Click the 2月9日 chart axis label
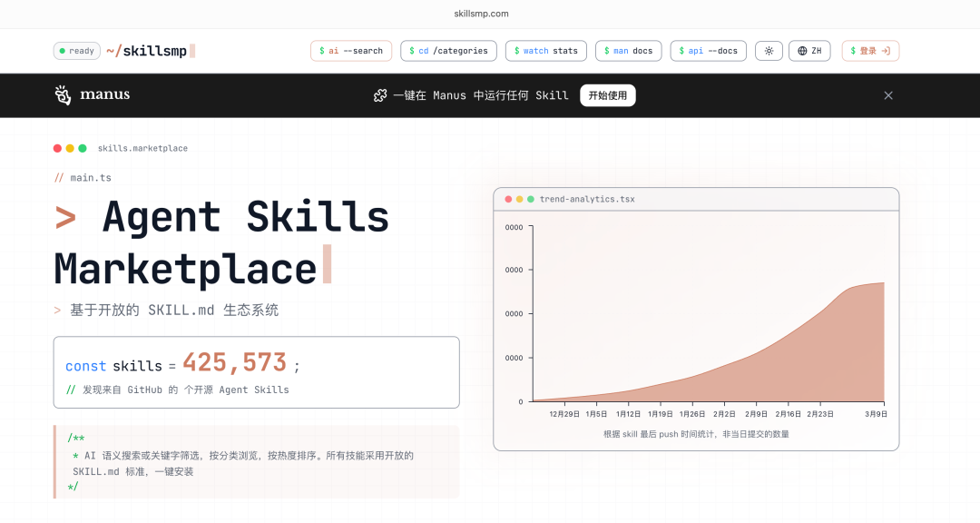 (x=756, y=414)
